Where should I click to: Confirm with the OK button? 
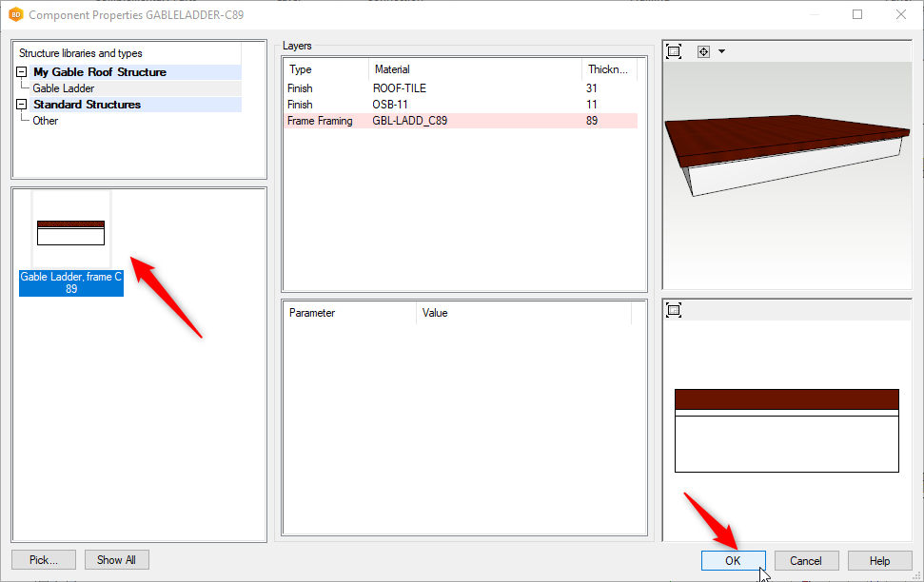point(733,561)
